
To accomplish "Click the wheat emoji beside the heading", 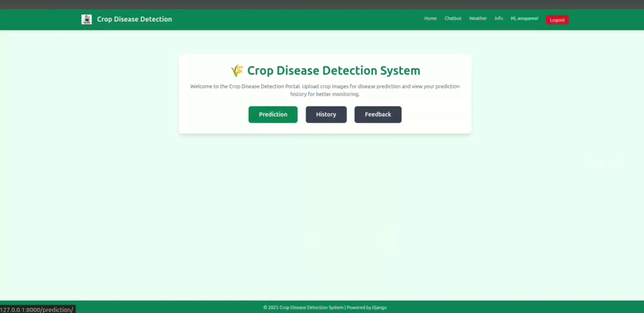I will 237,70.
